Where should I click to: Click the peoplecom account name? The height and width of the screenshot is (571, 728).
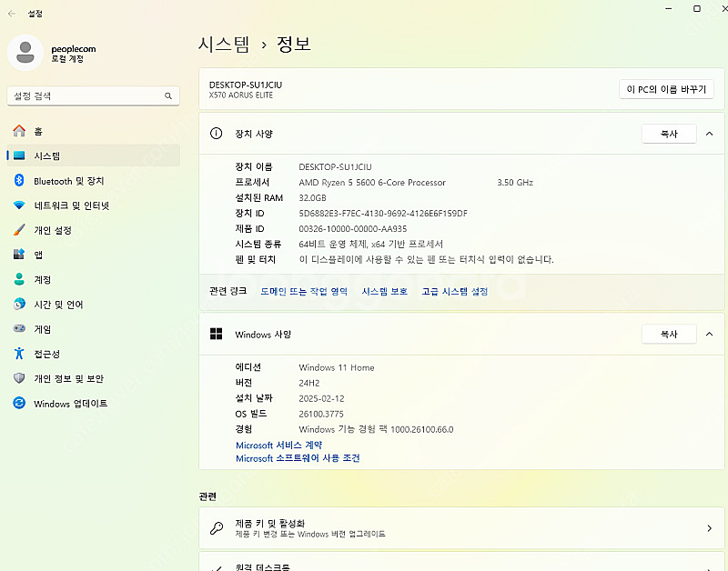point(74,49)
